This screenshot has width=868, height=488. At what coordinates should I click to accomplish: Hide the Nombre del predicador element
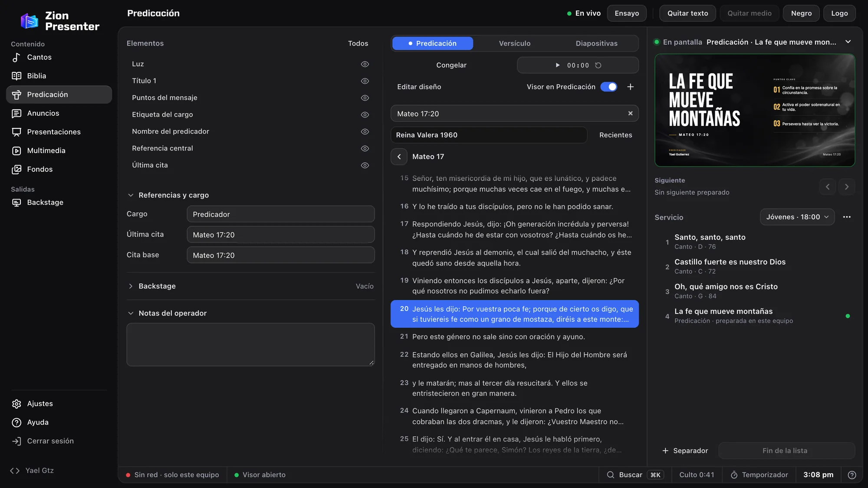pyautogui.click(x=365, y=131)
